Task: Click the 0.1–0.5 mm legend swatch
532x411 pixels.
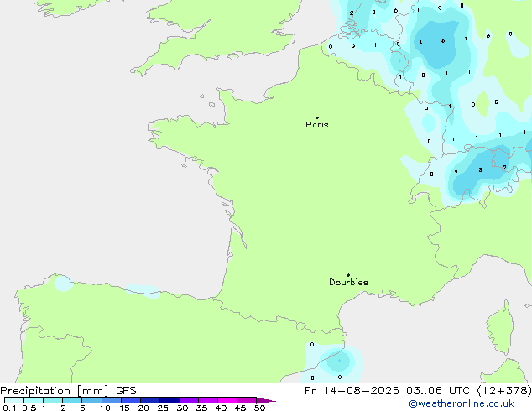Action: tap(14, 400)
